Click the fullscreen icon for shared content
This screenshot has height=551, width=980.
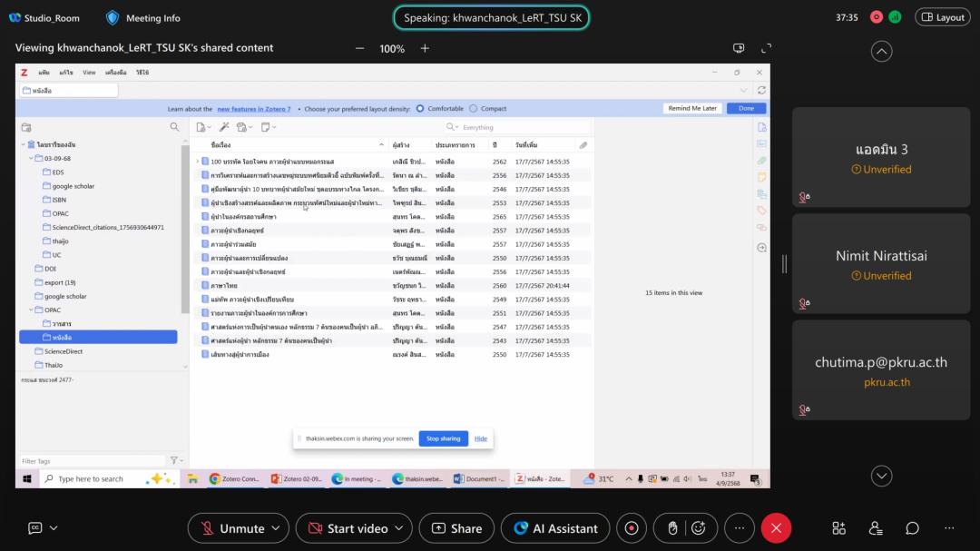766,48
